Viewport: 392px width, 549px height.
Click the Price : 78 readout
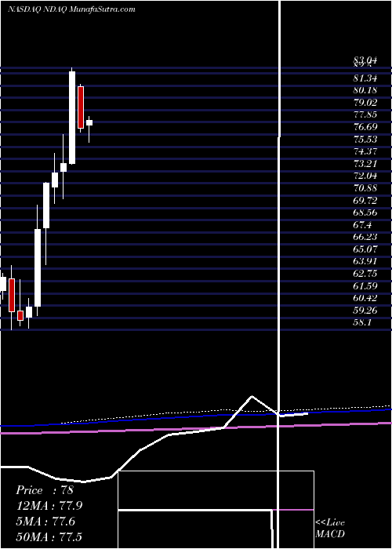pyautogui.click(x=45, y=490)
